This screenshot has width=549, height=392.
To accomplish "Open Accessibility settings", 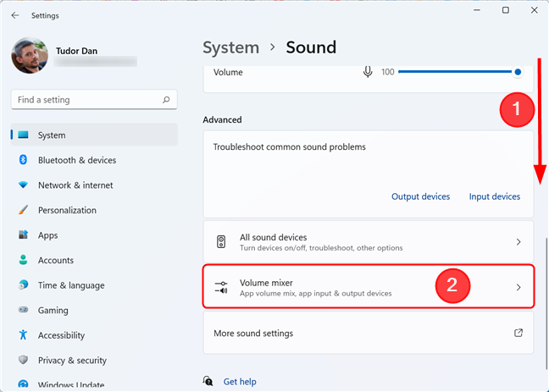I will pos(94,335).
